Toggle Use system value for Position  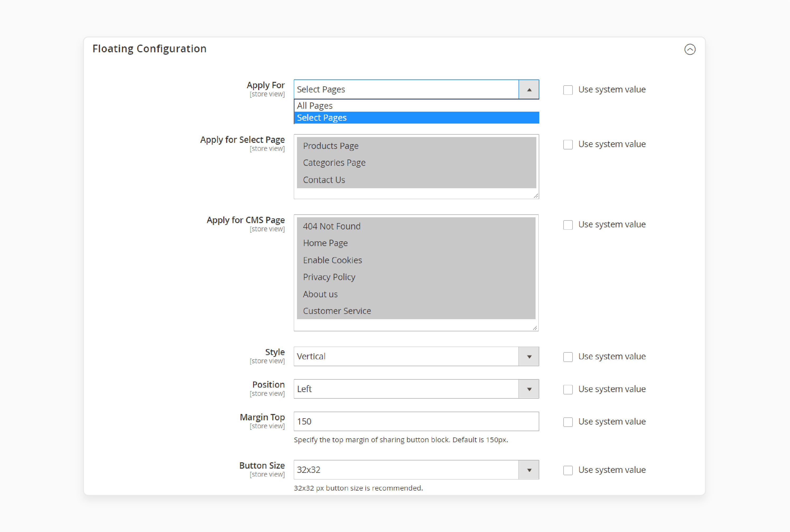coord(568,389)
